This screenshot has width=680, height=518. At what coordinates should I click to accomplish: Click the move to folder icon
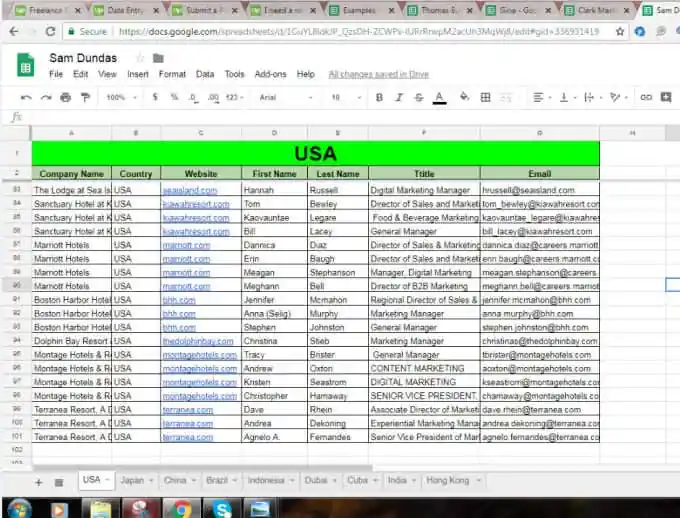coord(158,58)
